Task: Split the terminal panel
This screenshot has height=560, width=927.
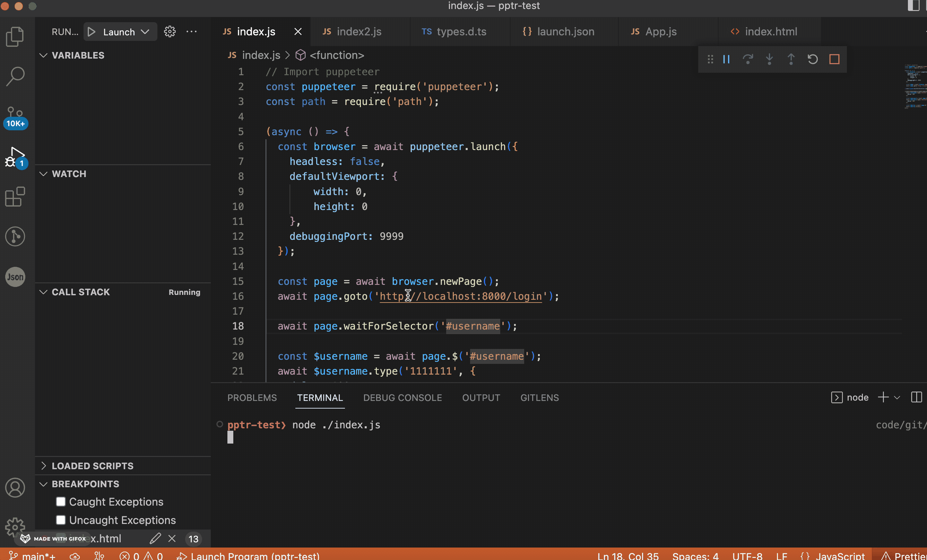Action: [x=917, y=397]
